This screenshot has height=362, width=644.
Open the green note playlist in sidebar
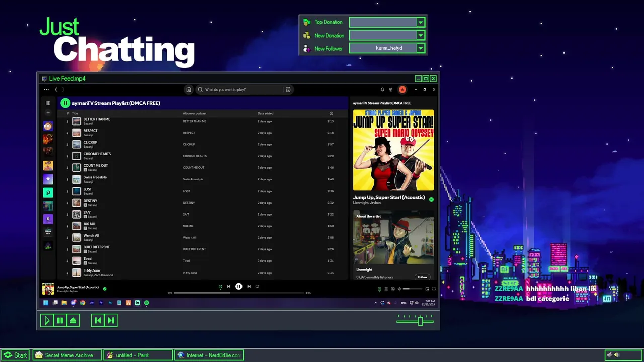48,192
